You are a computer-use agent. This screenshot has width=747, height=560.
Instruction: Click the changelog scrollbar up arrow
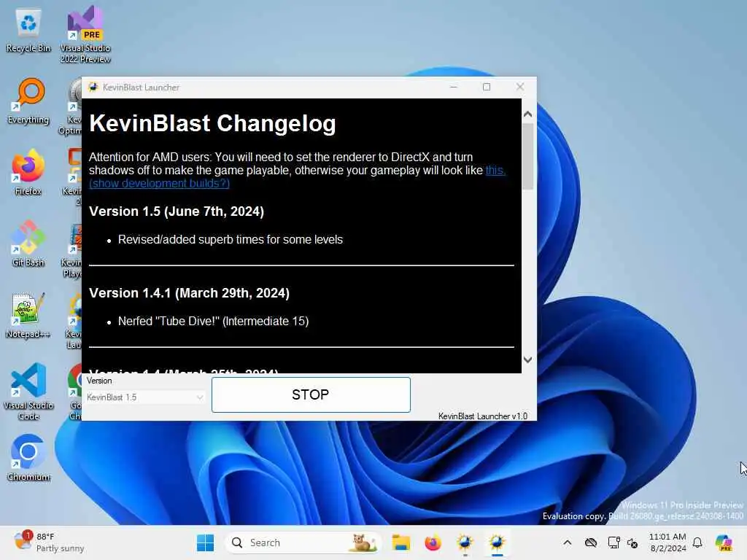(x=527, y=114)
